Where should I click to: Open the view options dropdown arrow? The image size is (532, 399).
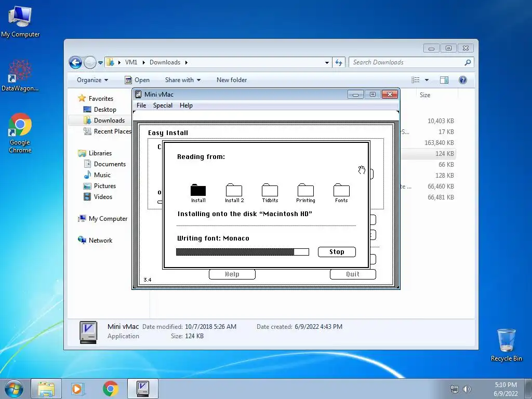[427, 80]
